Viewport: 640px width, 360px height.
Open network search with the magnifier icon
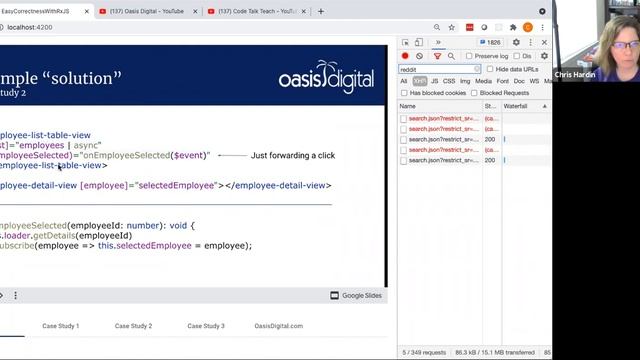coord(451,56)
